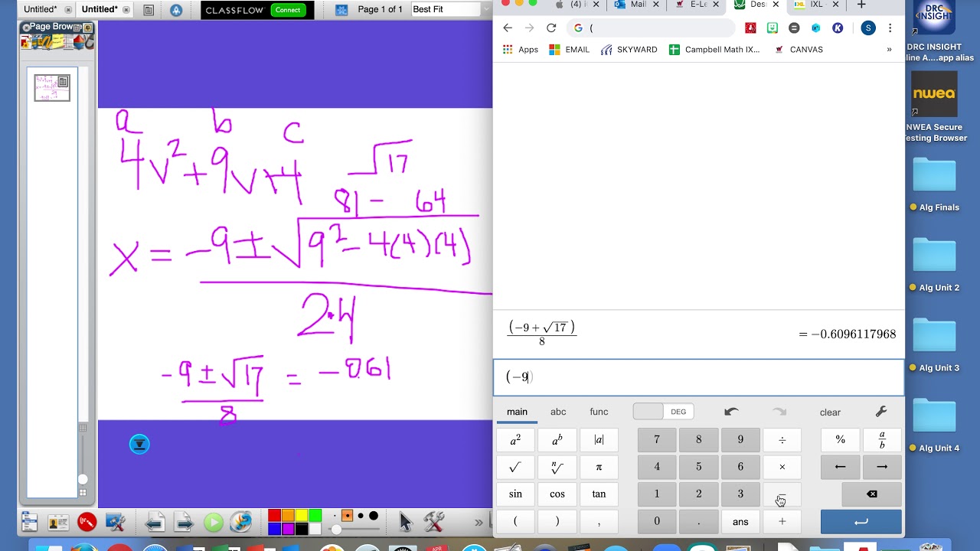
Task: Click the page notes icon beside the Untitled tabs
Action: pyautogui.click(x=149, y=10)
